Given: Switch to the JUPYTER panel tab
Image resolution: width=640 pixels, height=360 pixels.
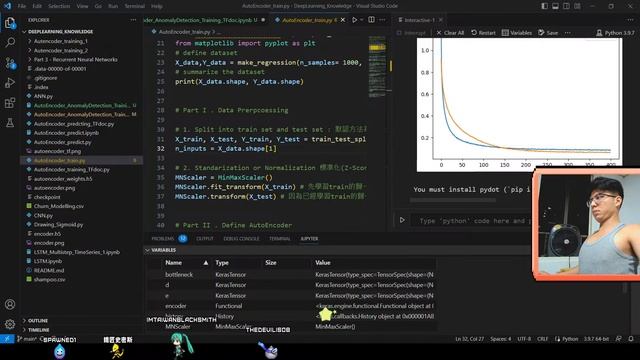Looking at the screenshot, I should pyautogui.click(x=309, y=238).
